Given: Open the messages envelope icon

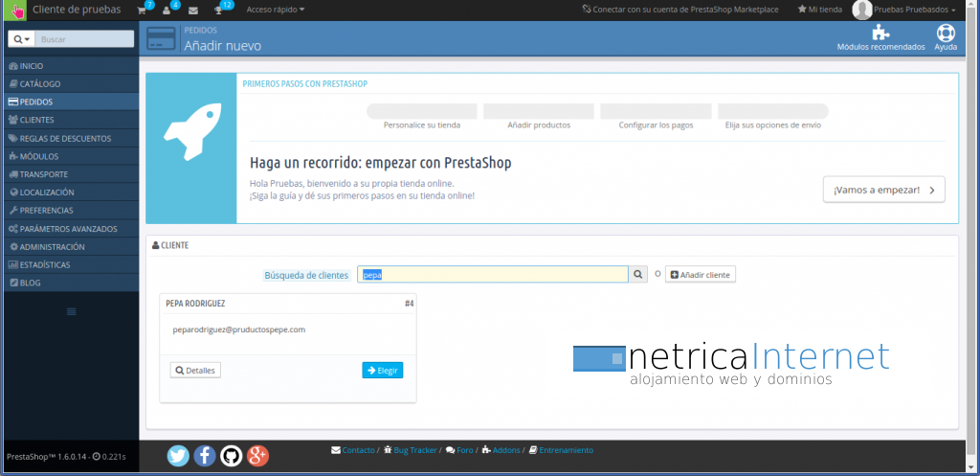Looking at the screenshot, I should click(x=193, y=11).
